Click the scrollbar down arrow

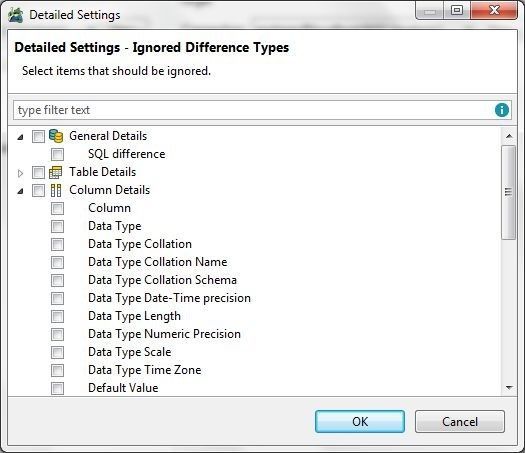coord(509,388)
